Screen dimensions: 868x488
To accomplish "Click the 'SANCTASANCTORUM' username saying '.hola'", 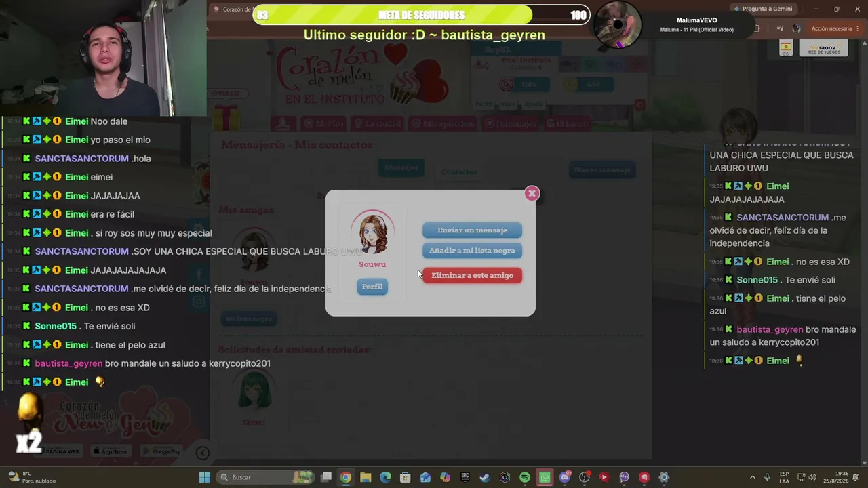I will point(82,159).
